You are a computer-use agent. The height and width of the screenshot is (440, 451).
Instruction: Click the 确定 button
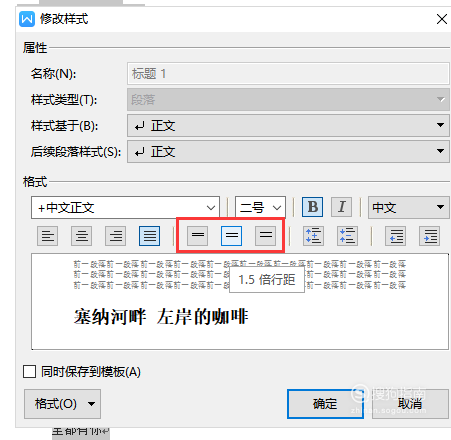325,404
